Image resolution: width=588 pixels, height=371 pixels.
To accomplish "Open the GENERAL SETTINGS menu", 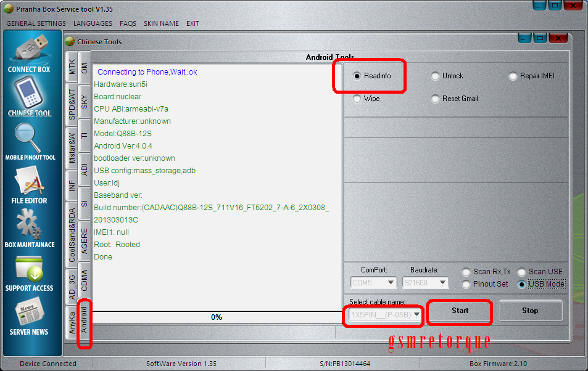I will click(36, 23).
